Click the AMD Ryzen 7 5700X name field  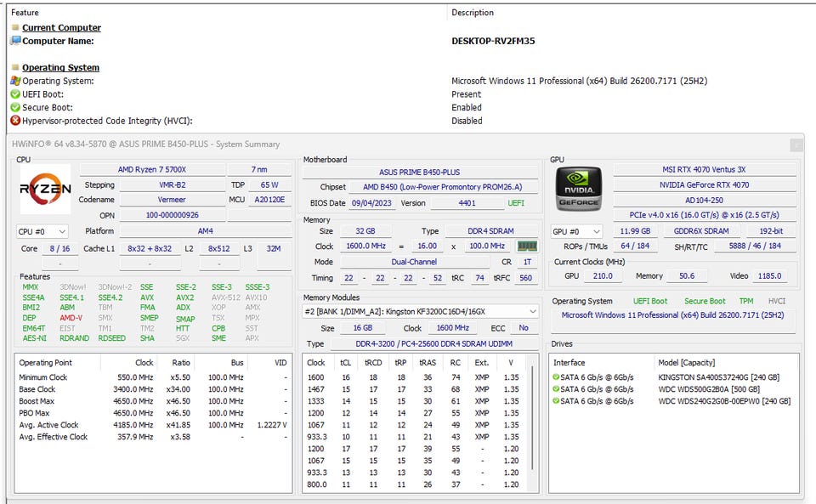151,170
